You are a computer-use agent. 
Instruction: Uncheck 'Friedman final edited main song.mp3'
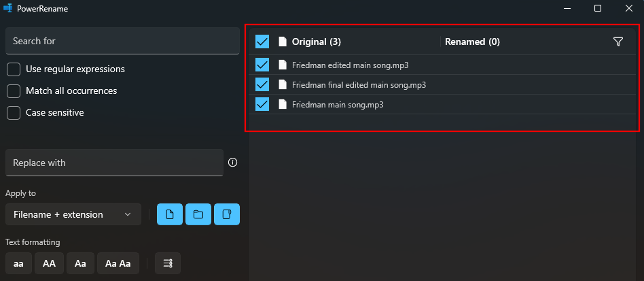tap(262, 85)
